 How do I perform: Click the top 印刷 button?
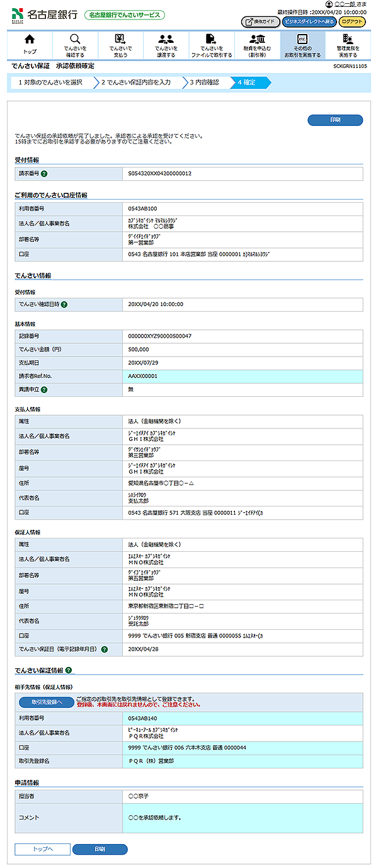pos(335,120)
